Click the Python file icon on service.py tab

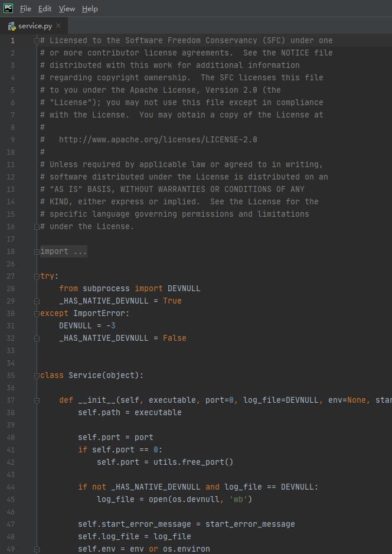point(12,26)
